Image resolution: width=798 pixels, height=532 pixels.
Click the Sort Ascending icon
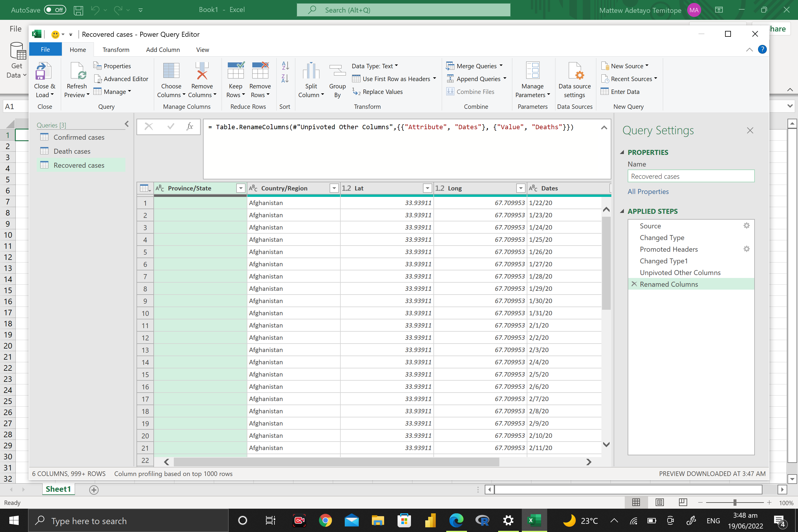pyautogui.click(x=285, y=66)
